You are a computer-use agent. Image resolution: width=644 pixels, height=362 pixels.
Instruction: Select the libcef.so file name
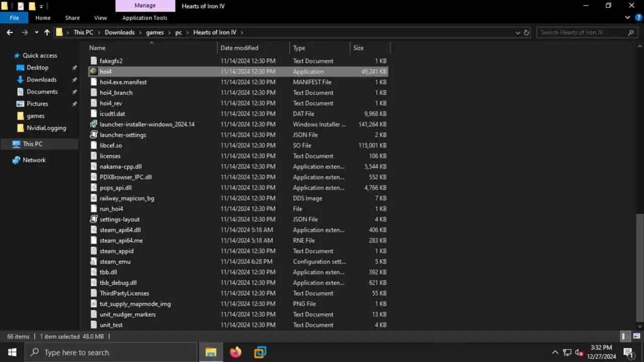(x=111, y=145)
